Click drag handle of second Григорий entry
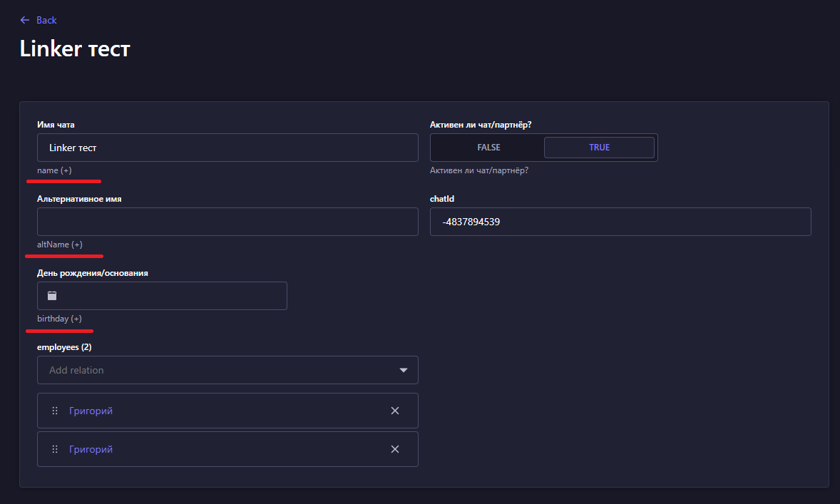 (55, 449)
